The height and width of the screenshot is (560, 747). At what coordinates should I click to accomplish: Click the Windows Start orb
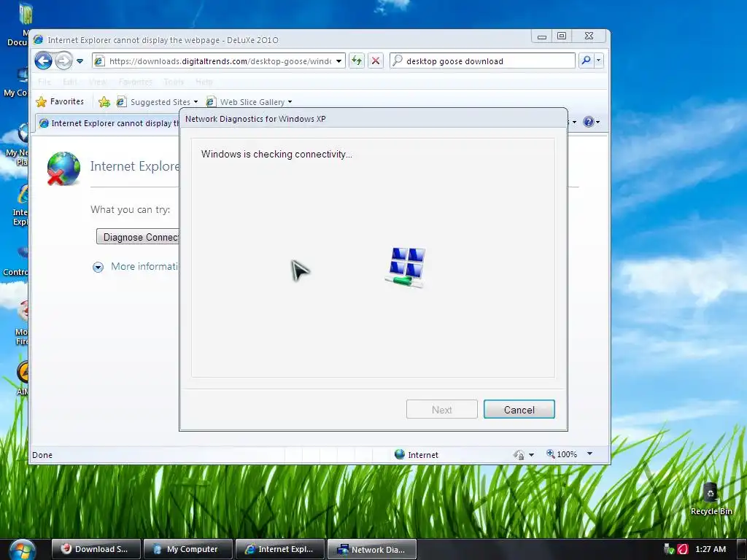(21, 550)
